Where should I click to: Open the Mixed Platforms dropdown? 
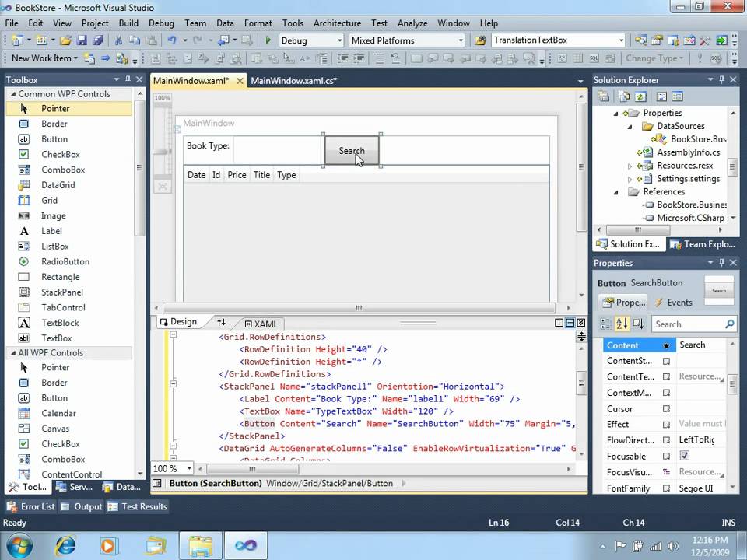(x=461, y=40)
